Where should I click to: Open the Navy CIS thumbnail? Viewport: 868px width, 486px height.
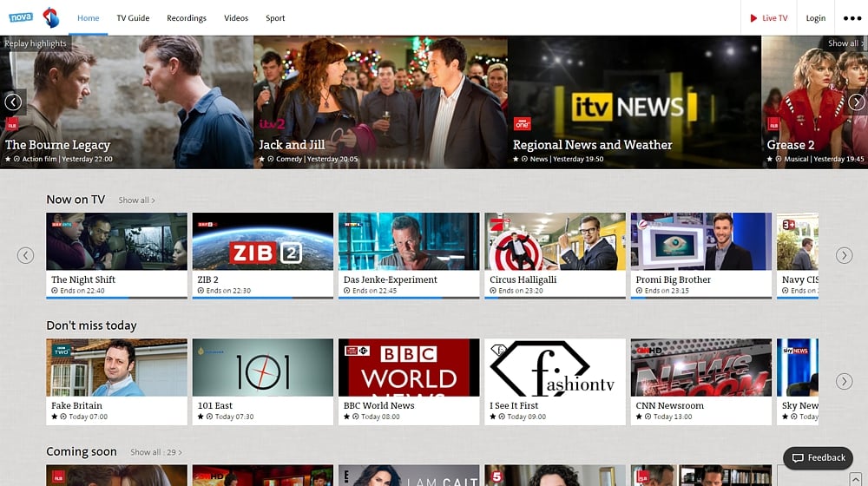point(798,241)
